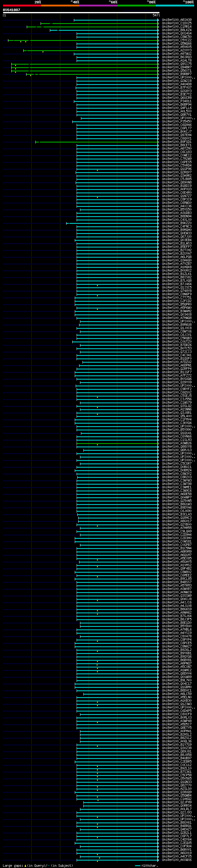Click the UniRef100_Q1GP96 label
Screen dimensions: 197x868
[176, 169]
